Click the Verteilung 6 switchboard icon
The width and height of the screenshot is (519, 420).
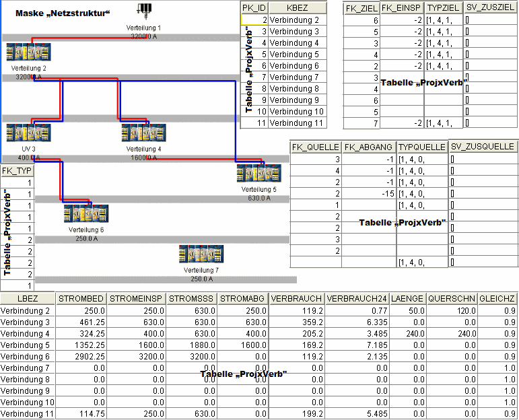pyautogui.click(x=86, y=214)
